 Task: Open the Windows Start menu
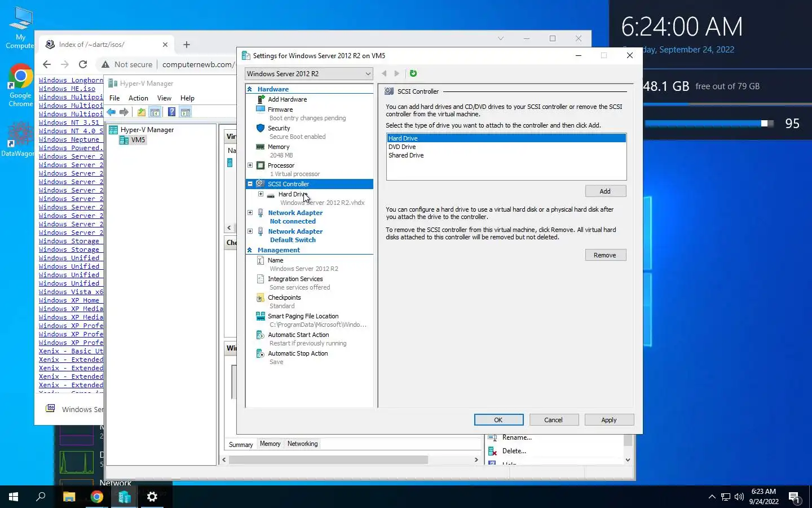[14, 497]
